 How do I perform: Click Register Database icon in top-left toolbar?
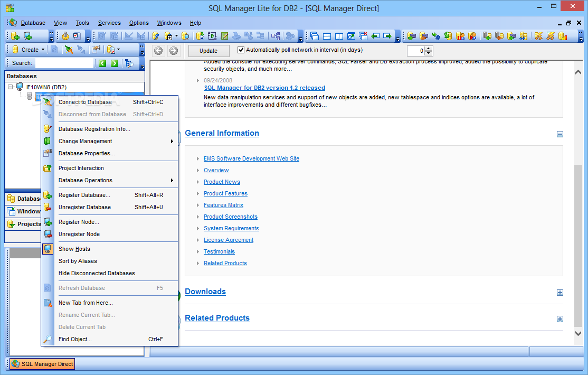tap(15, 36)
